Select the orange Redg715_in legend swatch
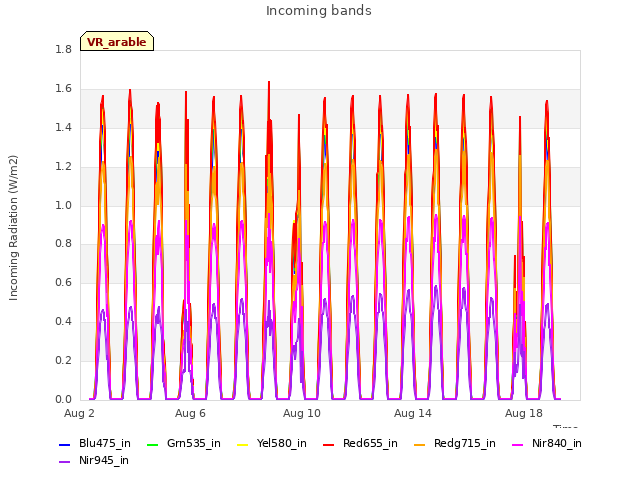This screenshot has width=640, height=480. click(x=420, y=444)
